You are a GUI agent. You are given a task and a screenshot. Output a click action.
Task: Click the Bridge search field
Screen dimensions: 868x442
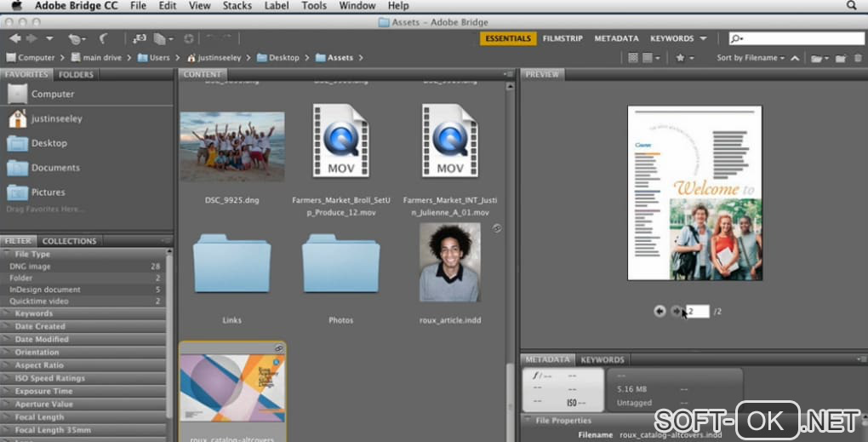796,38
